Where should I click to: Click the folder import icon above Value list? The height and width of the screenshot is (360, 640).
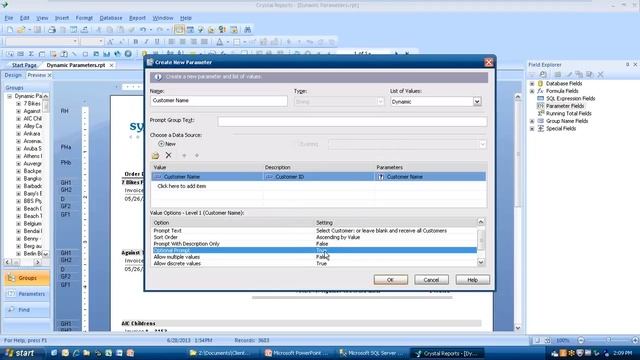(x=156, y=156)
